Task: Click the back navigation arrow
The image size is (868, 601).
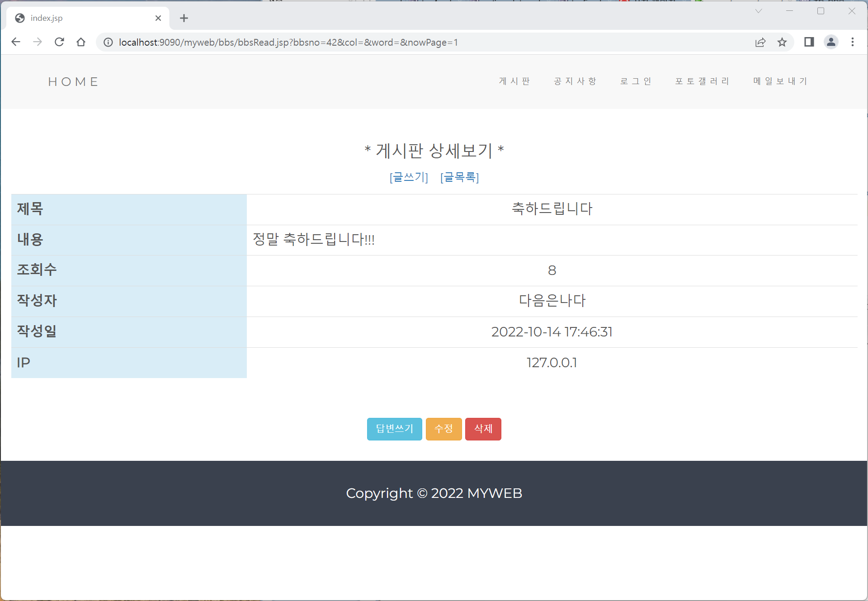Action: click(x=16, y=42)
